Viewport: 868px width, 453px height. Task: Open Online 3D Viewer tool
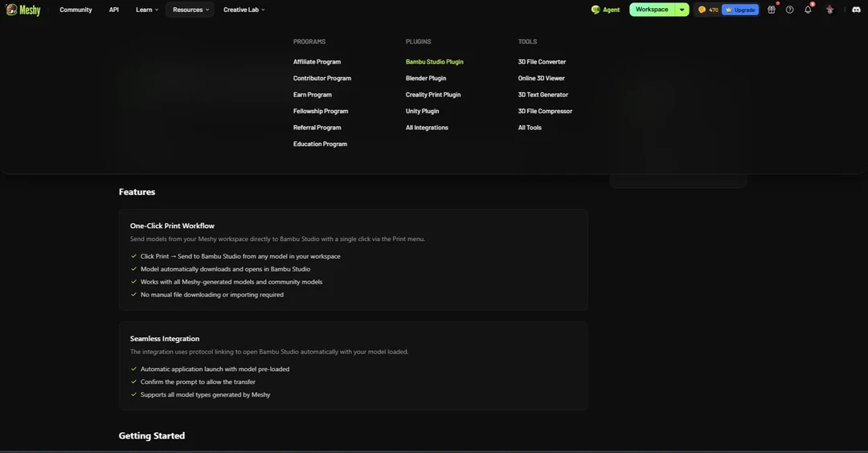(541, 78)
